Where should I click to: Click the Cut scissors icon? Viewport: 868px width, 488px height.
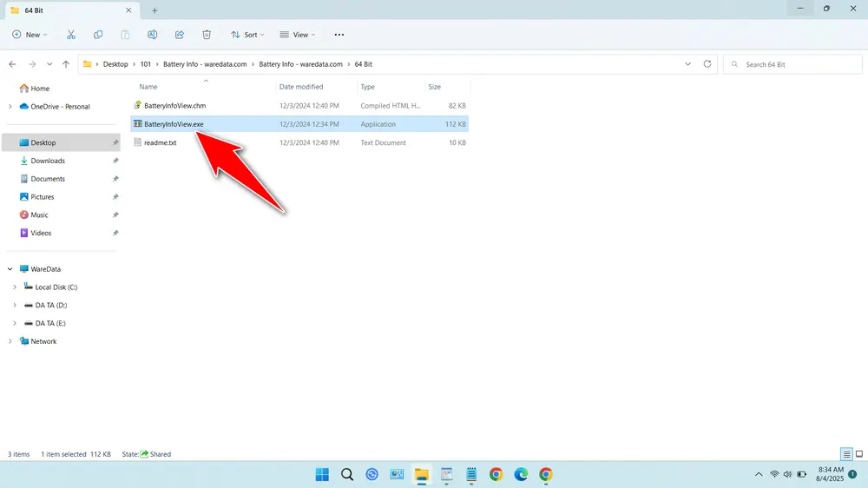pos(71,35)
